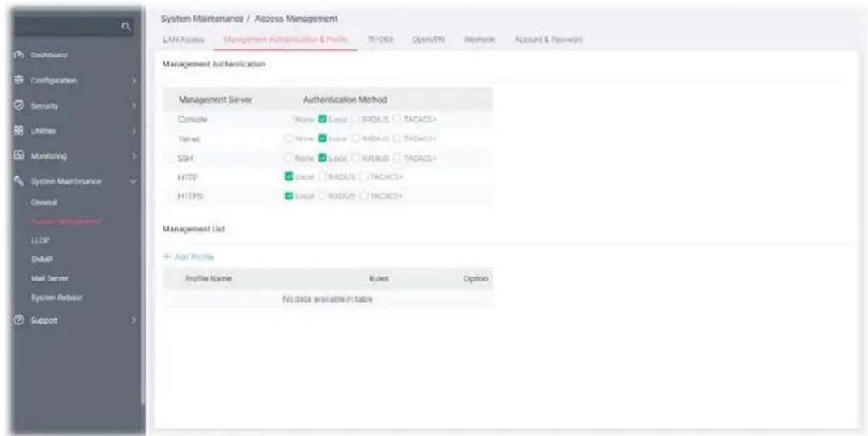
Task: Open the System Reboot sidebar item
Action: (x=57, y=298)
